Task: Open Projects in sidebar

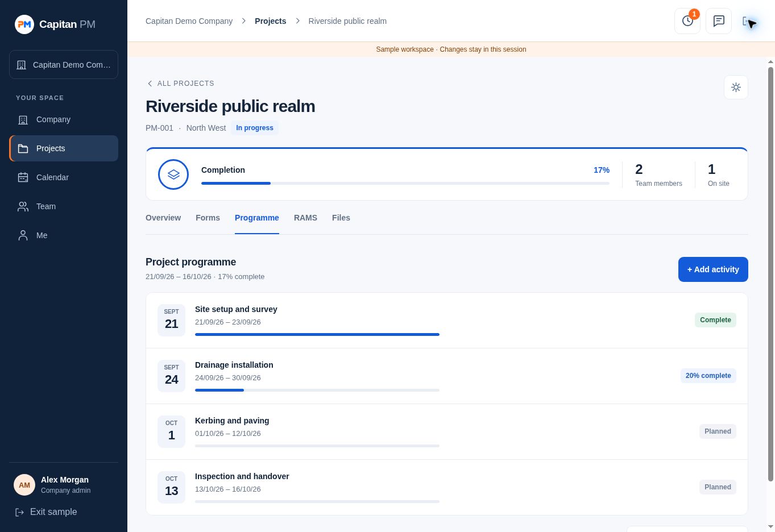Action: point(64,148)
